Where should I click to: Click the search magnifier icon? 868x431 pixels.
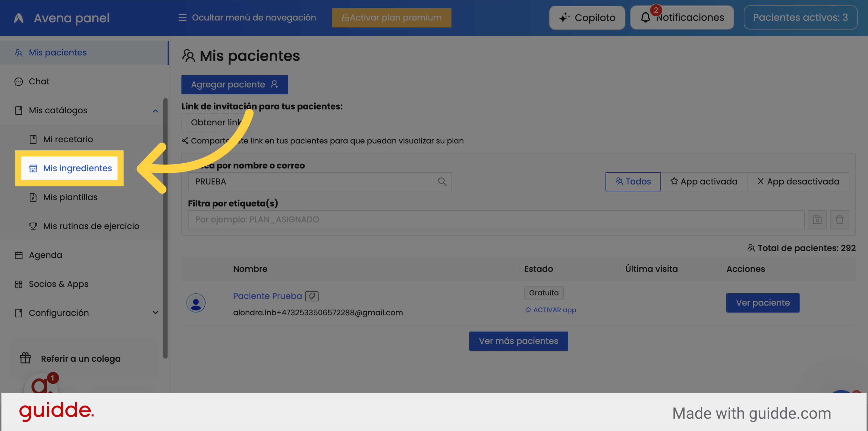coord(442,182)
